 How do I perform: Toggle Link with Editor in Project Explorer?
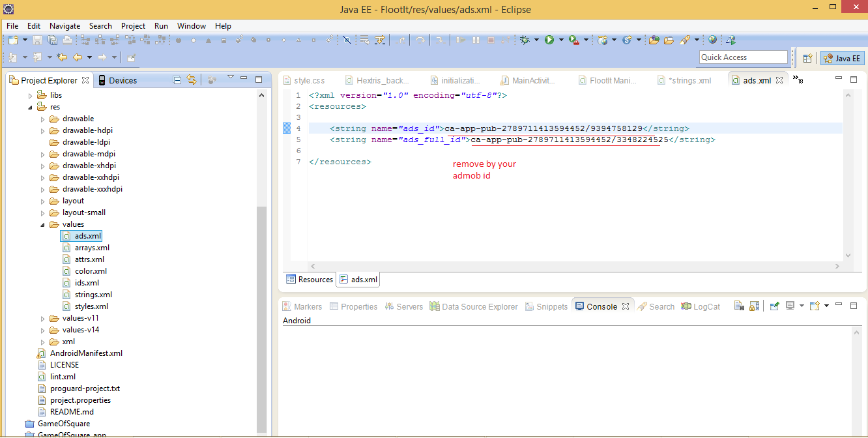tap(192, 80)
